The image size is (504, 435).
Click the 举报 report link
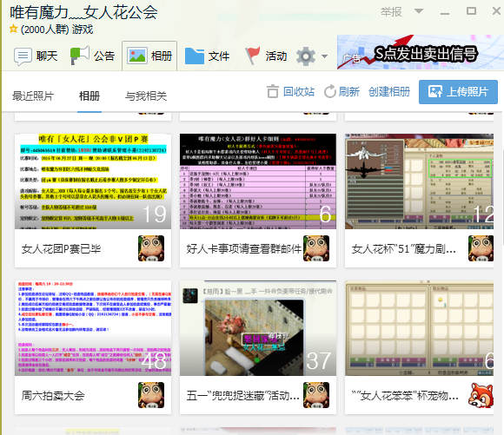pyautogui.click(x=391, y=12)
